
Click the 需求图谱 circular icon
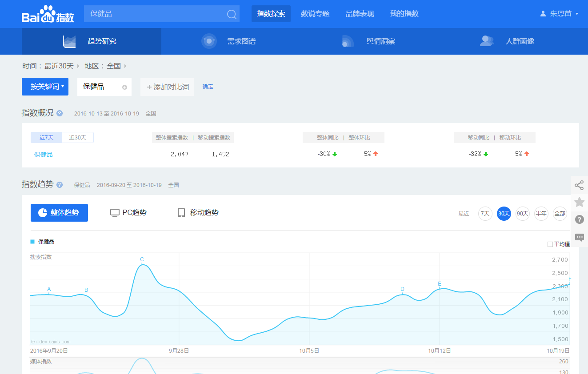click(x=209, y=41)
